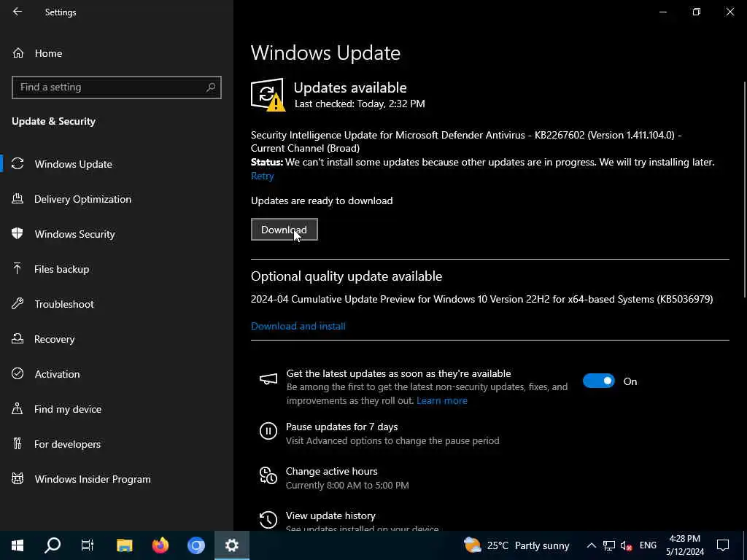Click the pause icon for Pause updates
This screenshot has height=560, width=747.
click(x=268, y=432)
